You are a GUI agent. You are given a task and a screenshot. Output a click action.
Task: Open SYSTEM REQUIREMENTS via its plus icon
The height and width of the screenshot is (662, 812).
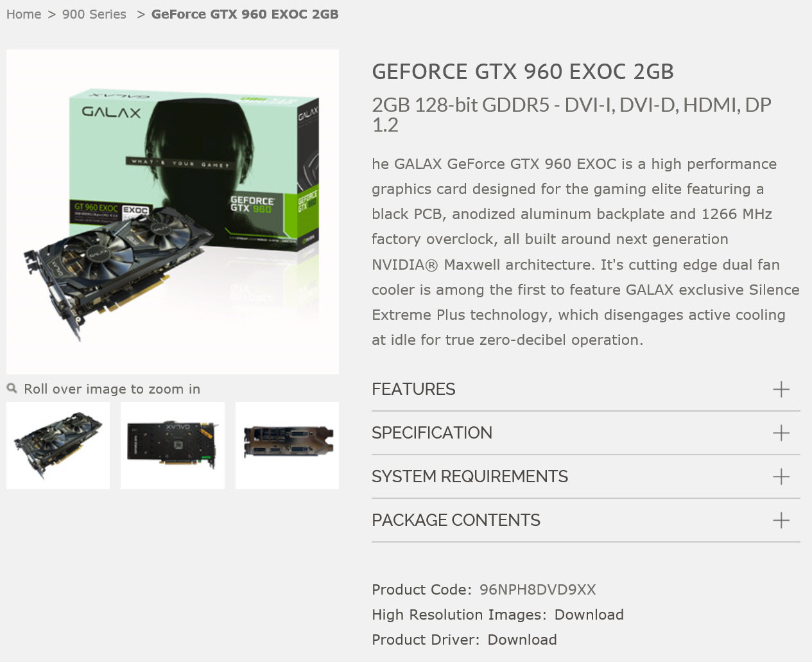click(781, 476)
